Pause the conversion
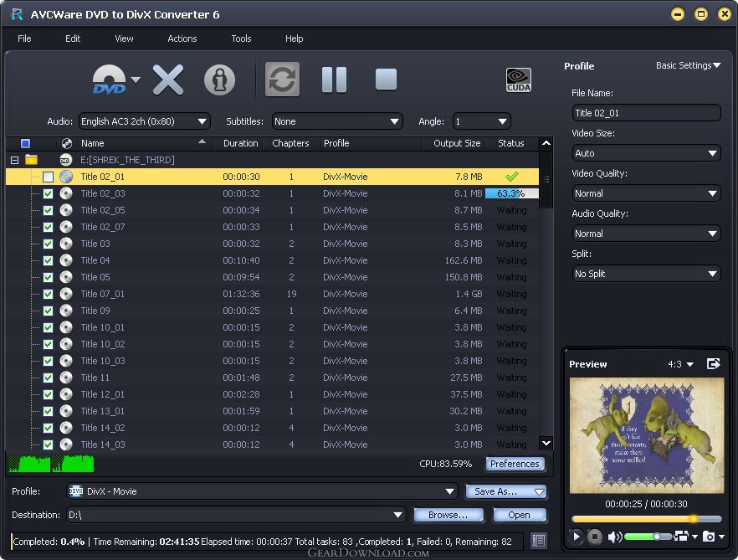 (334, 80)
